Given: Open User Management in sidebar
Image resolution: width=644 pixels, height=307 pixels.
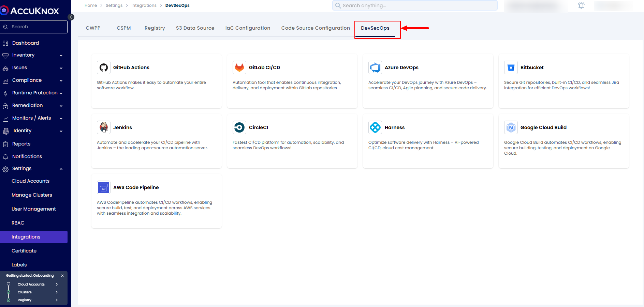Looking at the screenshot, I should point(33,209).
